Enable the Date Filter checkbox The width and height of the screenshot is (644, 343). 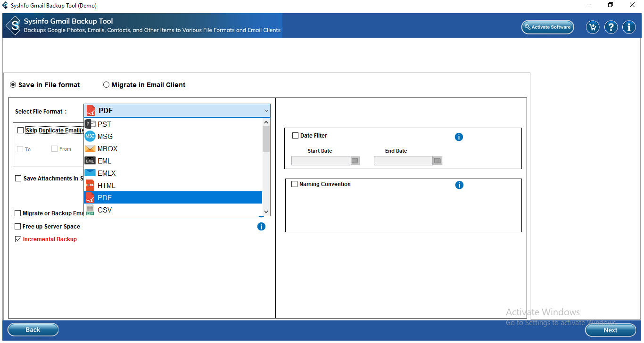pyautogui.click(x=296, y=136)
